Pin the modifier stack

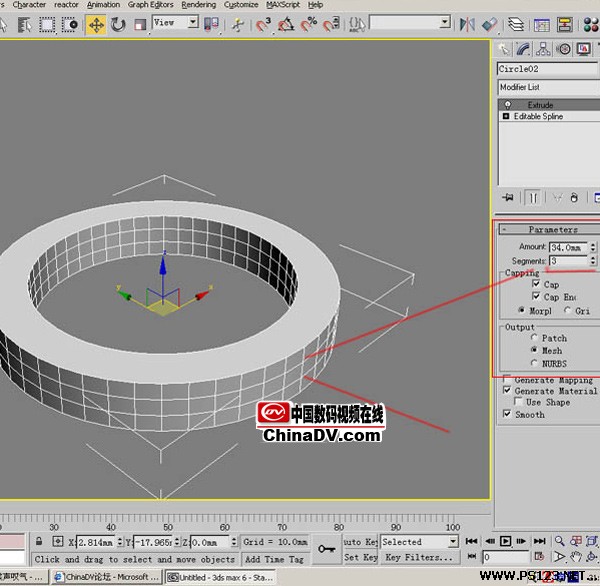pos(508,198)
